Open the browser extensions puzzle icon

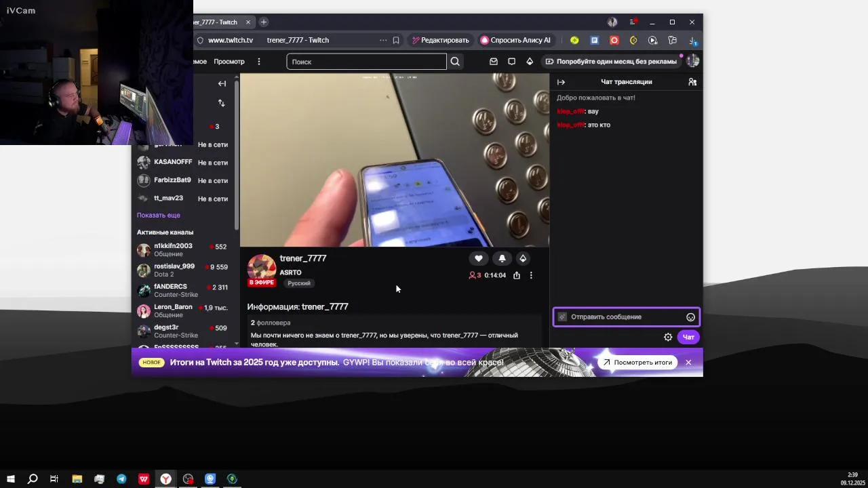(x=672, y=40)
